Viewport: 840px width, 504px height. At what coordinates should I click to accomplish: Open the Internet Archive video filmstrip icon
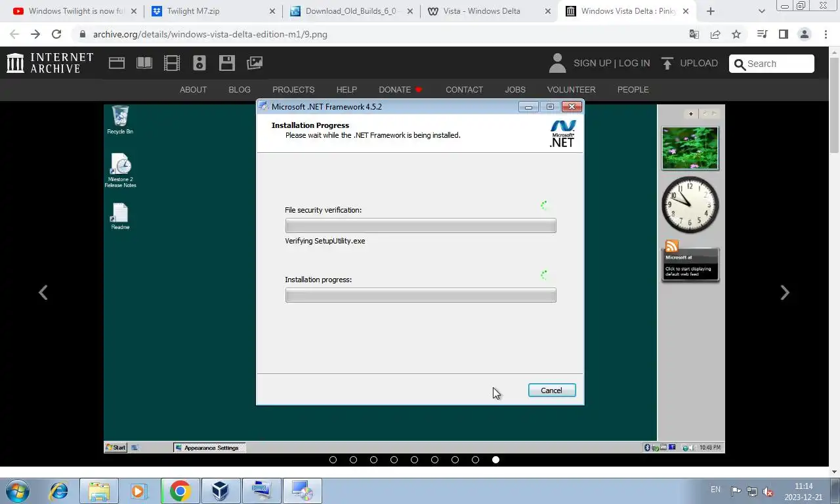pyautogui.click(x=172, y=63)
